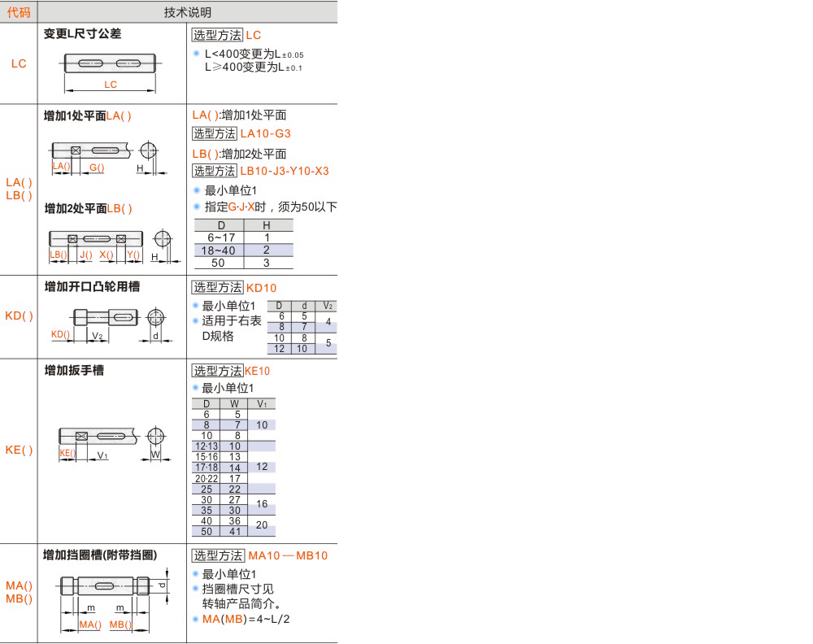Click the 增加1处平面LA( ) heading
This screenshot has width=813, height=644.
[x=88, y=115]
